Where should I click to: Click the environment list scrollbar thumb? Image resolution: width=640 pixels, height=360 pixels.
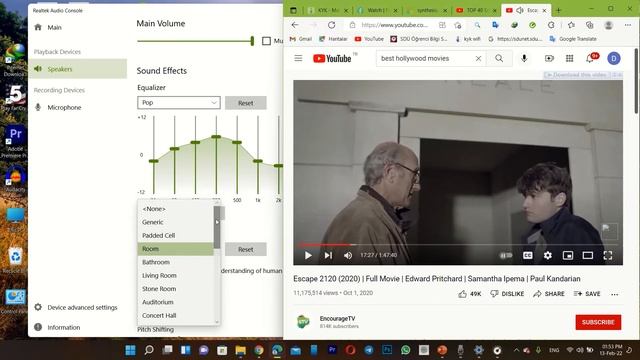point(217,227)
